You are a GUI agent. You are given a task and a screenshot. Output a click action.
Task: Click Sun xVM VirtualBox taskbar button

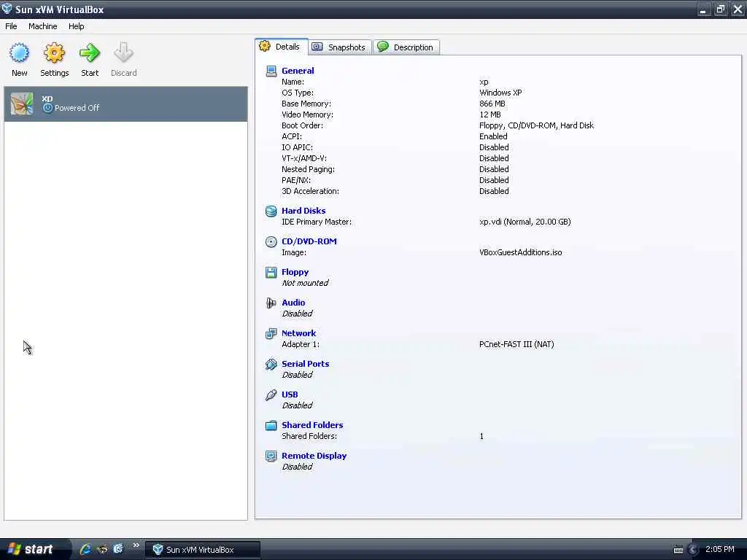tap(203, 550)
